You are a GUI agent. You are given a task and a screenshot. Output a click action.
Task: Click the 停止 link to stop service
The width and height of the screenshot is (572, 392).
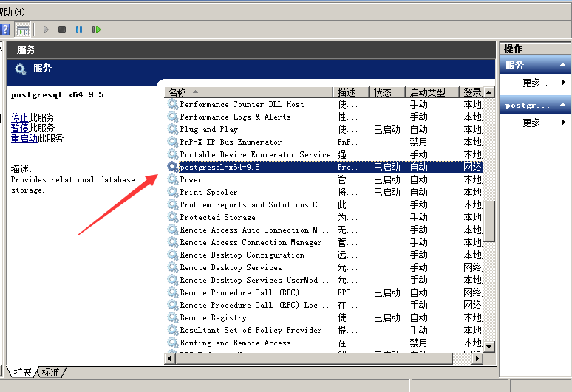[19, 117]
